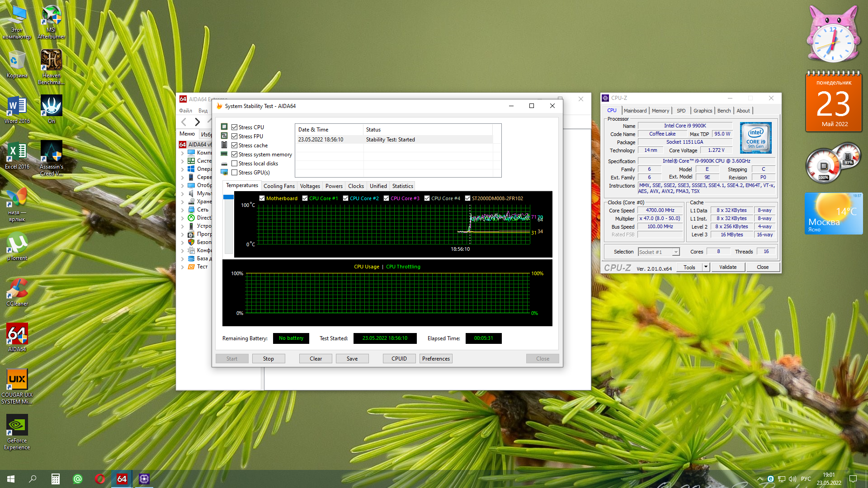Image resolution: width=868 pixels, height=488 pixels.
Task: Uncheck Stress FPU option
Action: 234,136
